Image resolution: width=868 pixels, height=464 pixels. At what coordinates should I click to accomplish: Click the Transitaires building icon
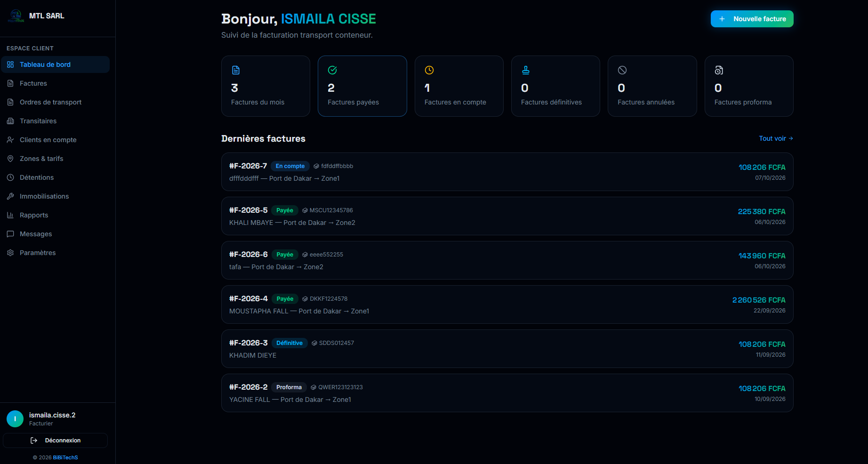10,121
